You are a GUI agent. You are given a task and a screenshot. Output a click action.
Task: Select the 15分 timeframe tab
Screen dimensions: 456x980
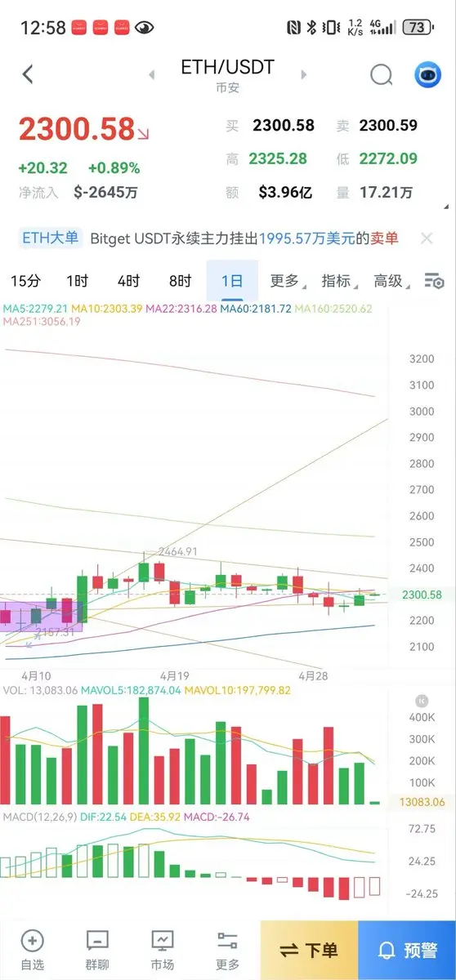point(25,281)
